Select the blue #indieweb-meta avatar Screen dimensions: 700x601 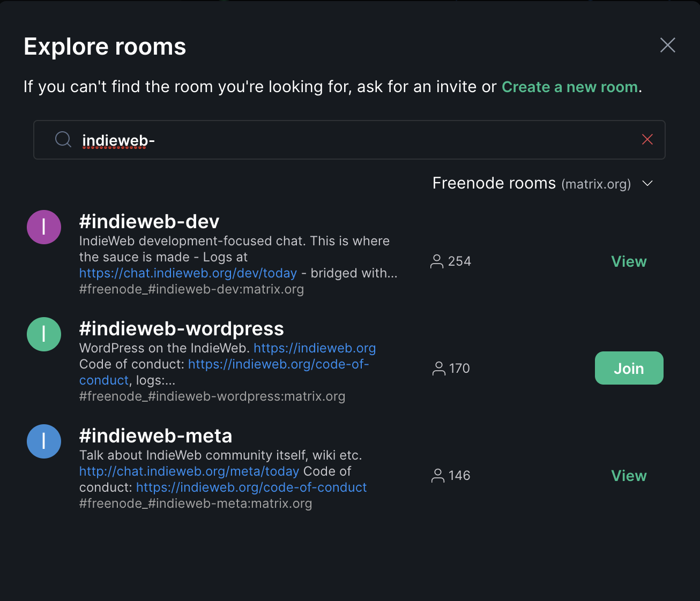point(44,441)
